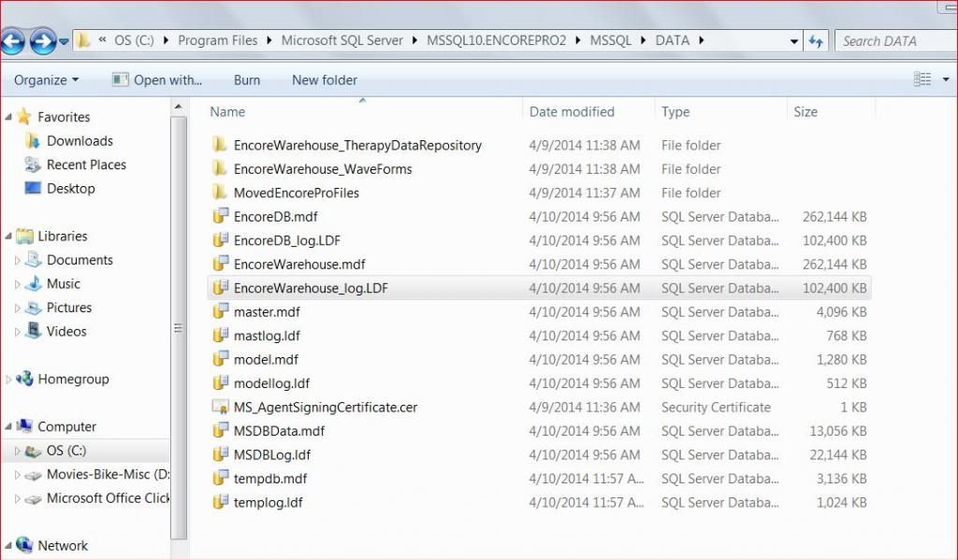Select MSDBData.mdf file
The height and width of the screenshot is (560, 958).
click(279, 431)
